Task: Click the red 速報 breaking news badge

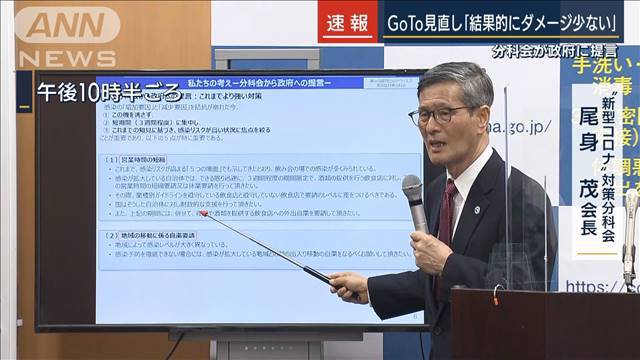Action: tap(348, 22)
